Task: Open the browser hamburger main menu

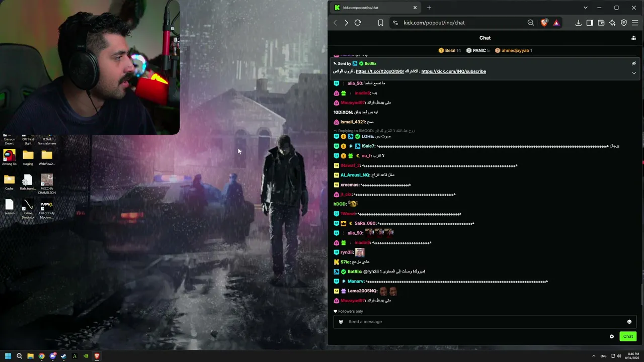Action: tap(635, 23)
